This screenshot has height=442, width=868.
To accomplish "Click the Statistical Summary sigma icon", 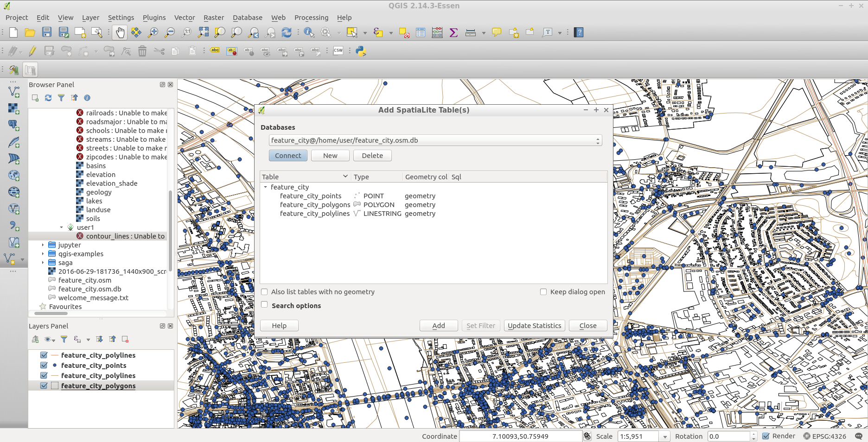I will coord(453,32).
